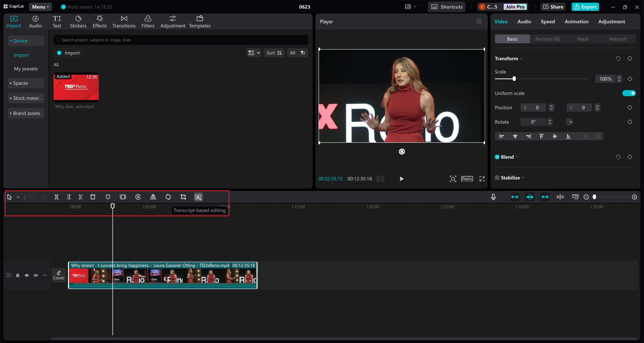Click the Crop tool icon

click(x=183, y=197)
